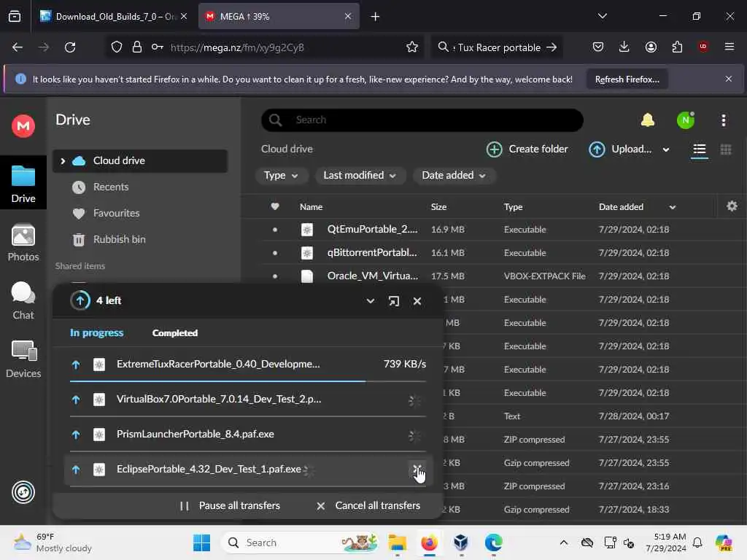
Task: Open Windows Start menu
Action: [x=201, y=542]
